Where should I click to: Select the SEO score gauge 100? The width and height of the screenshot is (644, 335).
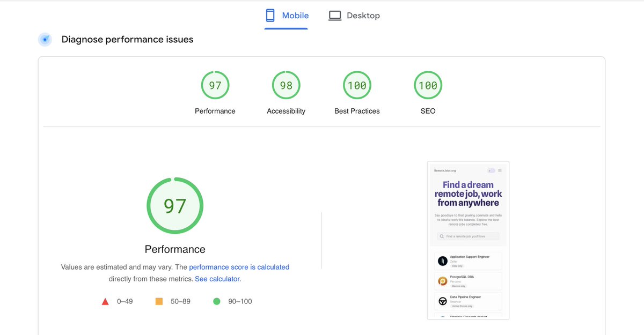[428, 85]
